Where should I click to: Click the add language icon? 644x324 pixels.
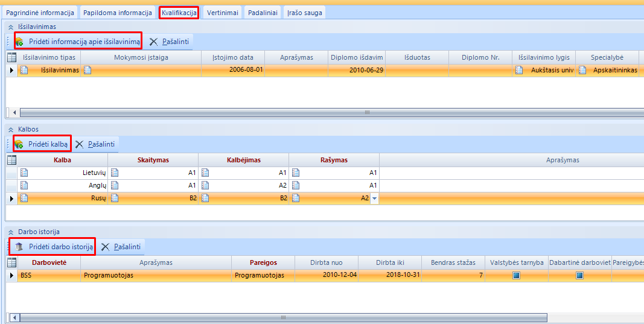click(x=19, y=144)
